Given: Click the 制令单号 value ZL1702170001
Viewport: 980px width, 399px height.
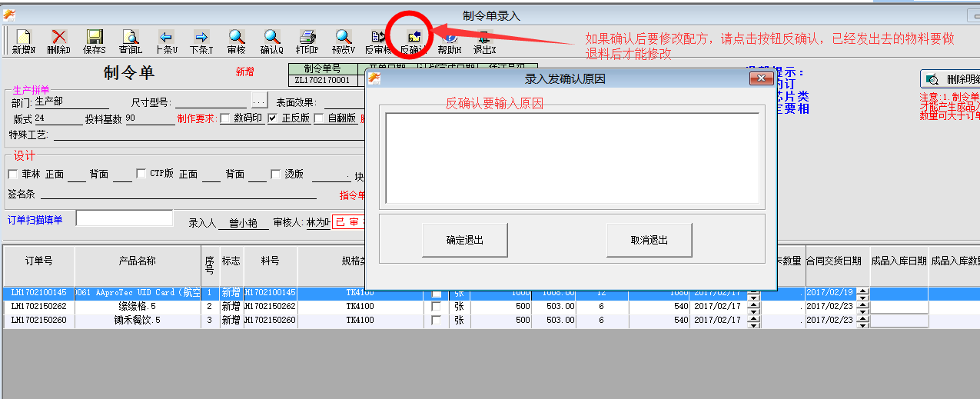Looking at the screenshot, I should [x=322, y=80].
